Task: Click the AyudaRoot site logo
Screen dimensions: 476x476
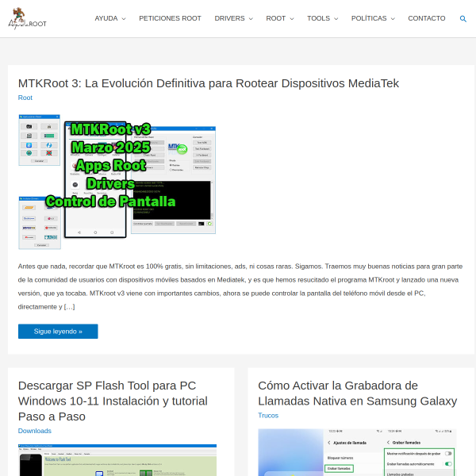Action: pyautogui.click(x=27, y=18)
